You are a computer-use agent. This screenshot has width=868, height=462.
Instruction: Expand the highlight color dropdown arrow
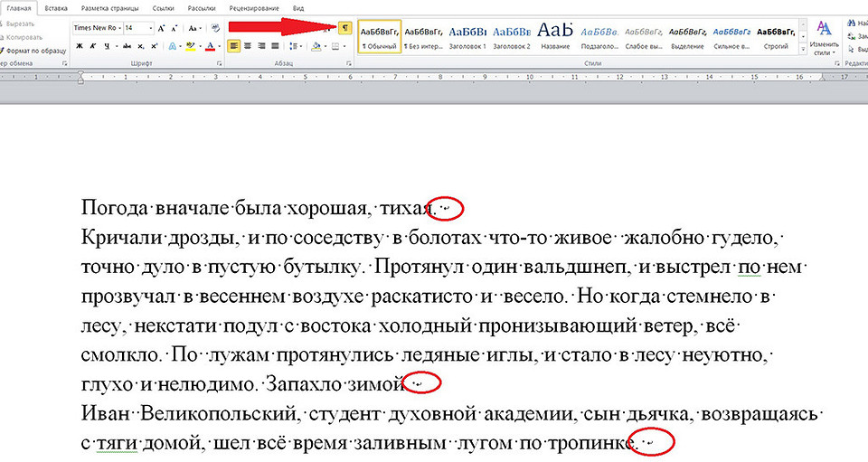point(200,46)
